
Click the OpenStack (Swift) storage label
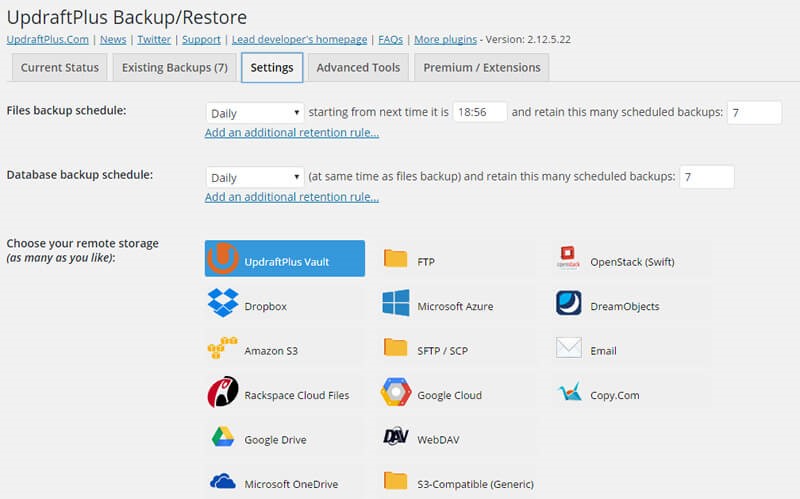[632, 262]
